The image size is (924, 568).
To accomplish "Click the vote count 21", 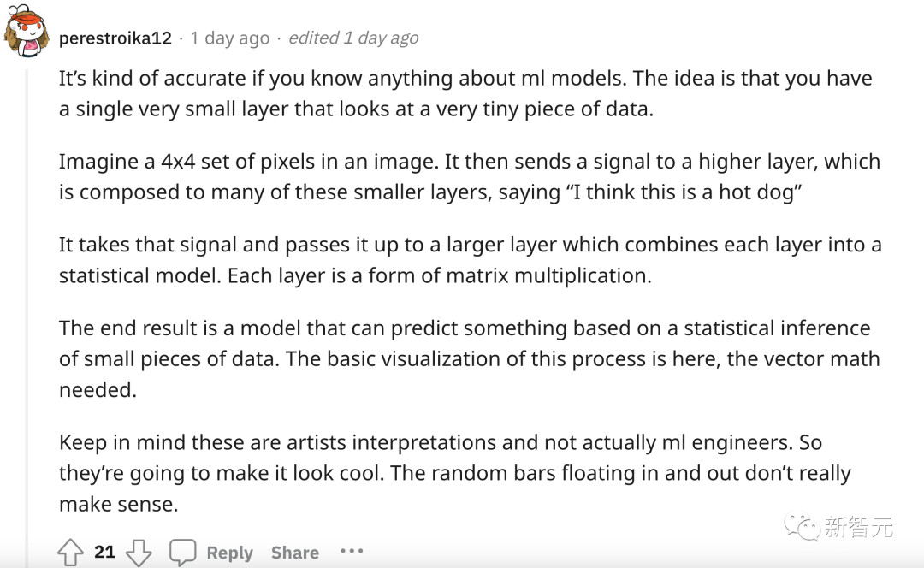I will click(x=105, y=552).
